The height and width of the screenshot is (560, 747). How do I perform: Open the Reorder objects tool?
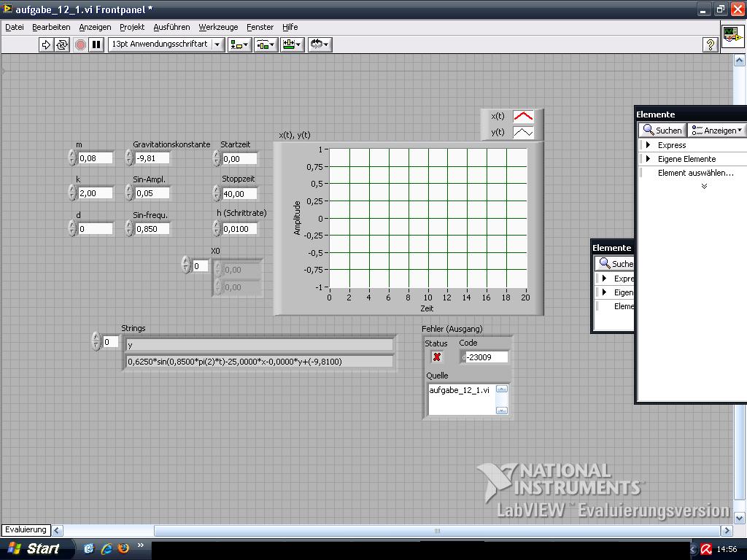[x=320, y=44]
